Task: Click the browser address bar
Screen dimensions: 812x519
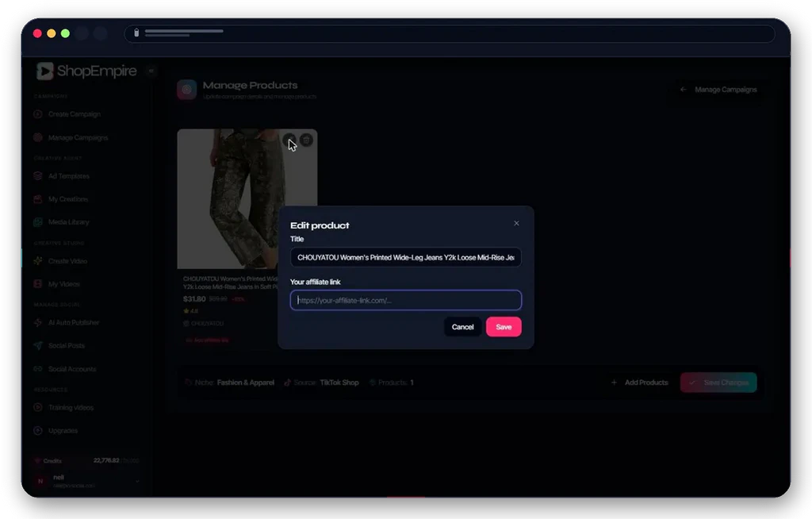Action: point(450,33)
